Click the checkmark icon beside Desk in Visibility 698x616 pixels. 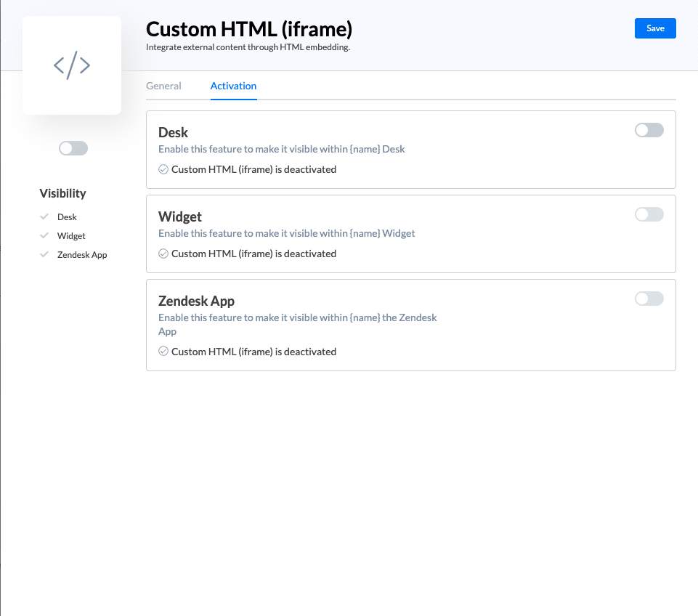[x=44, y=216]
